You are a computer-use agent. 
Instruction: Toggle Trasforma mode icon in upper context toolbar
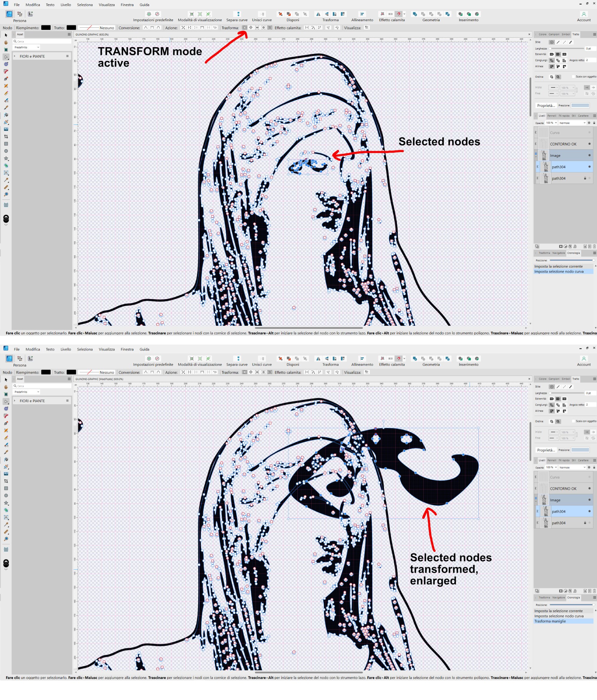pos(244,28)
